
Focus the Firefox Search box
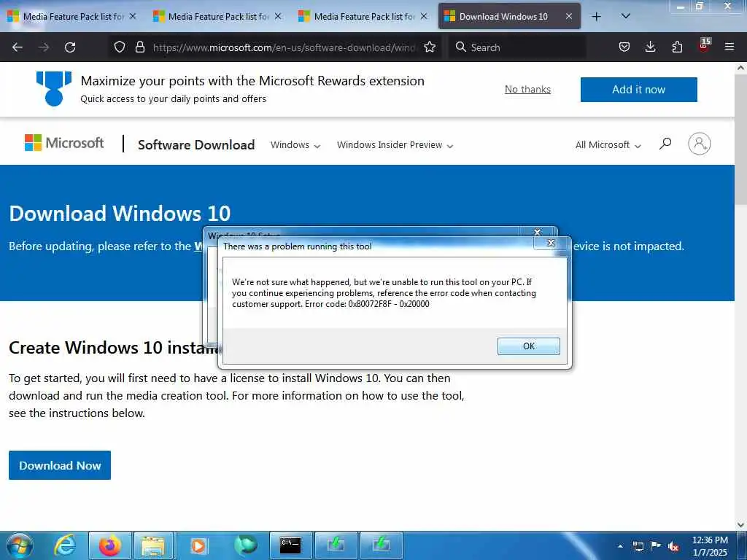point(517,47)
